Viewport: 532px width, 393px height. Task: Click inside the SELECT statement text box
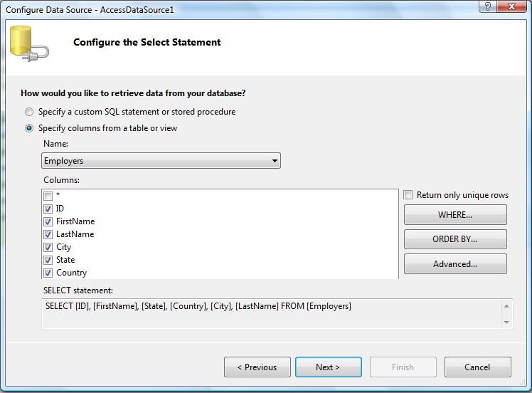(272, 314)
